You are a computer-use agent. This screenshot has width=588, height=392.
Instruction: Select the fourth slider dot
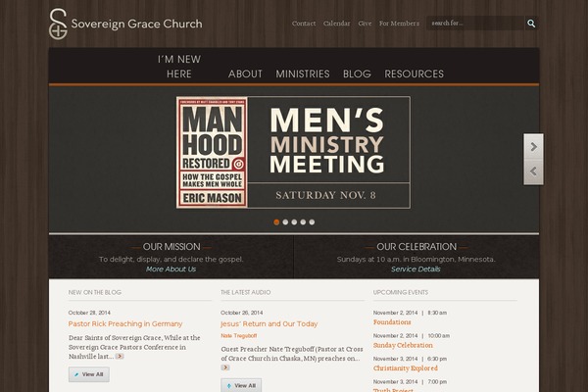click(303, 222)
